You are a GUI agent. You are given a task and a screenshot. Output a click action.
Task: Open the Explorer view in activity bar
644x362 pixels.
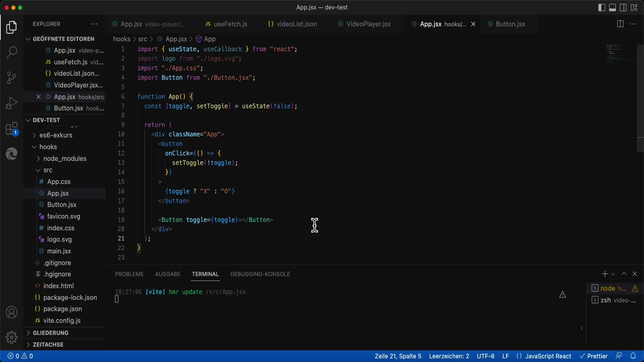click(11, 27)
